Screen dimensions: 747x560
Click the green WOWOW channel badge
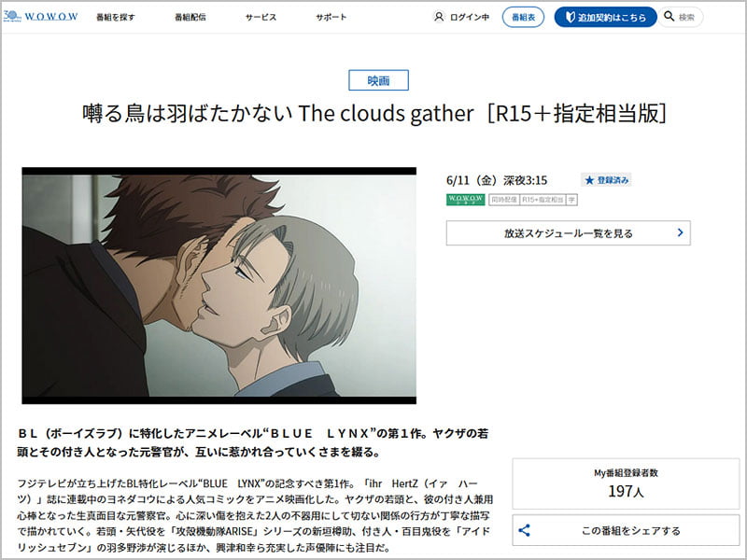pos(465,200)
